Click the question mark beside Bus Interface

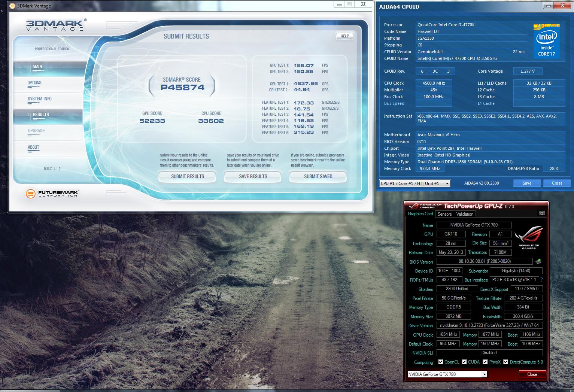click(541, 280)
